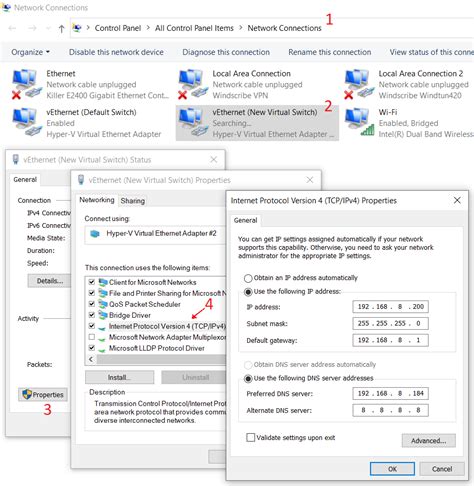474x486 pixels.
Task: Select Internet Protocol Version 4 (TCP/IPv4) row
Action: tap(157, 326)
